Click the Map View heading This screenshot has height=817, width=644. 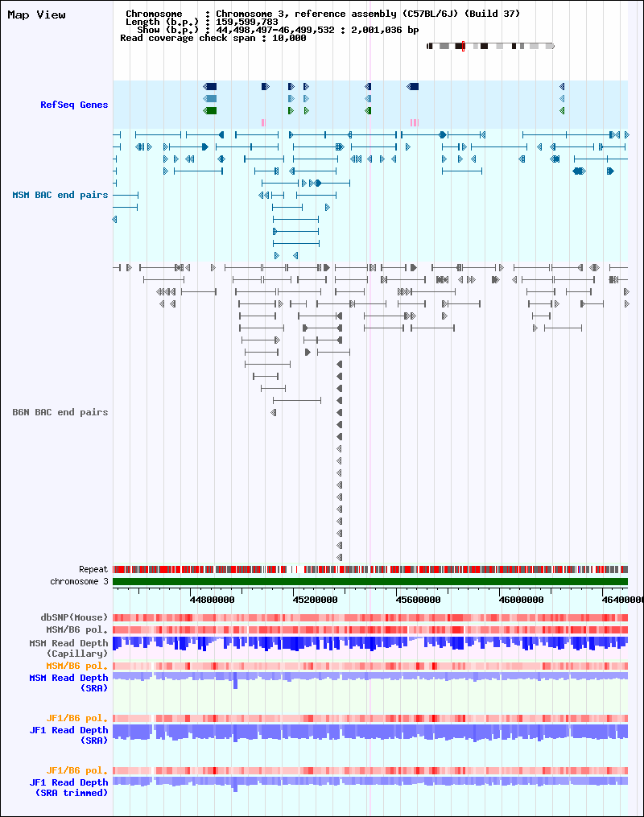tap(36, 15)
